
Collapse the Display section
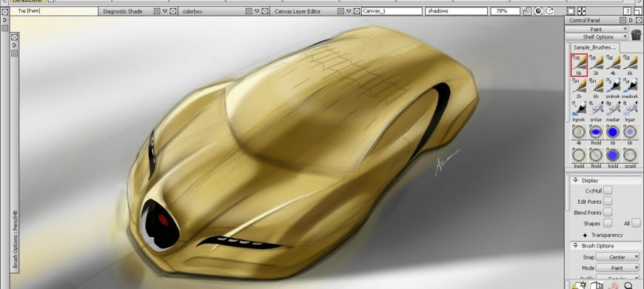coord(576,180)
